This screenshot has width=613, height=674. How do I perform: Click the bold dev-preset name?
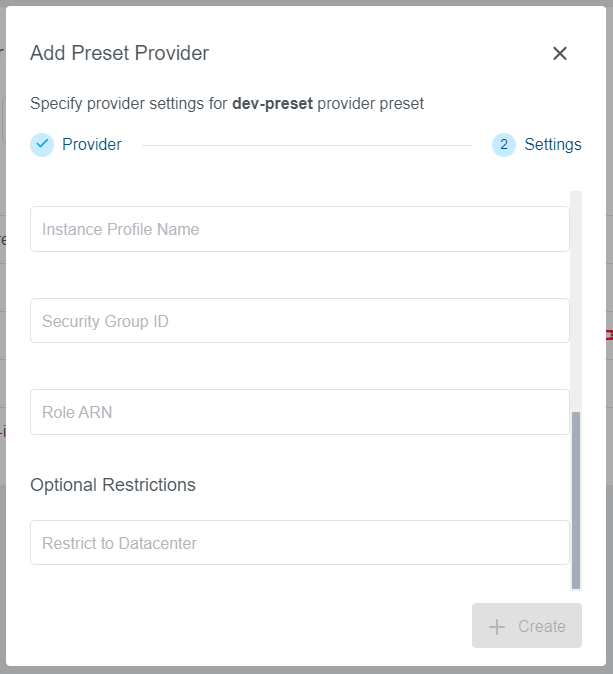pyautogui.click(x=272, y=103)
